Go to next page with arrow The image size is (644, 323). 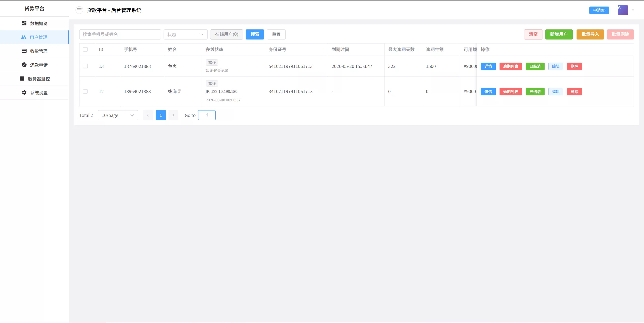[173, 115]
